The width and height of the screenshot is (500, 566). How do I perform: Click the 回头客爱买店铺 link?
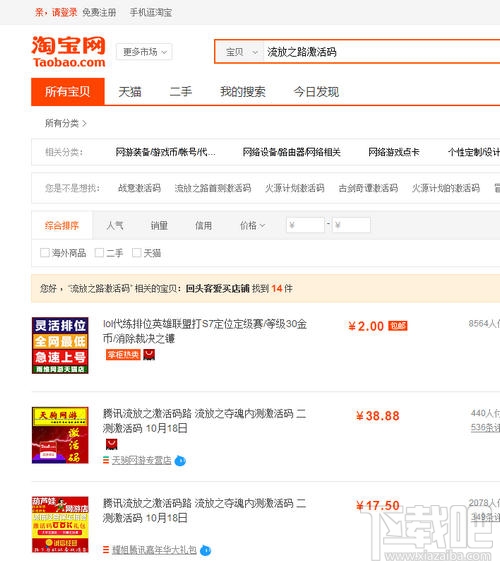[x=217, y=288]
